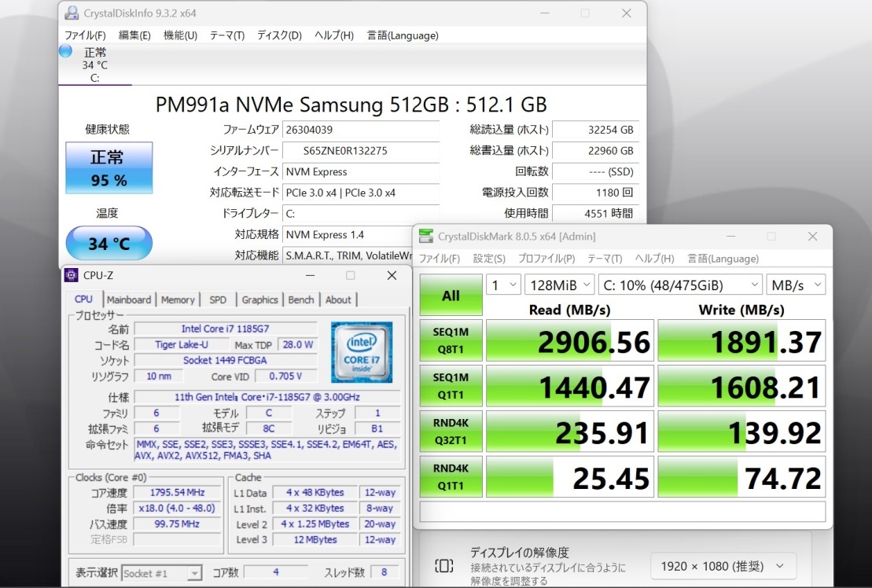This screenshot has height=588, width=872.
Task: Select the C: drive entry in CrystalDiskInfo
Action: click(95, 64)
